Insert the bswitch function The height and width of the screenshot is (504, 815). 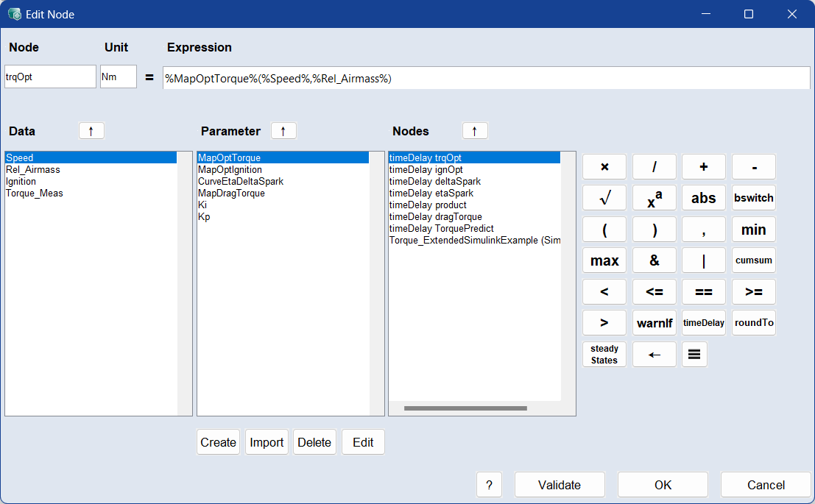[x=753, y=198]
